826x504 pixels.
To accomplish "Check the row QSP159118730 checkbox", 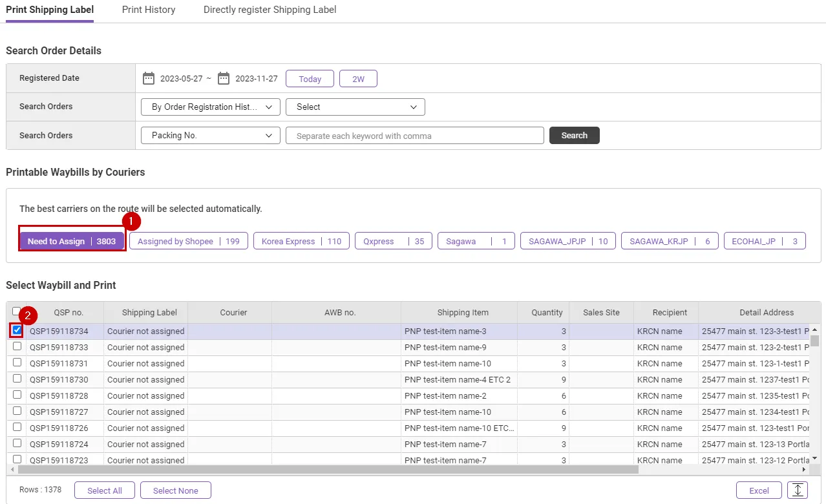I will point(17,379).
